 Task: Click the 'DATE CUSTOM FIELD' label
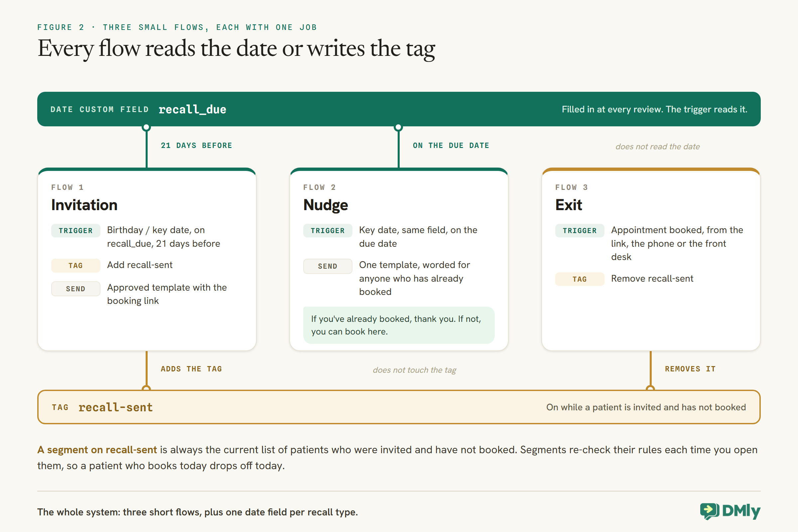(x=100, y=110)
